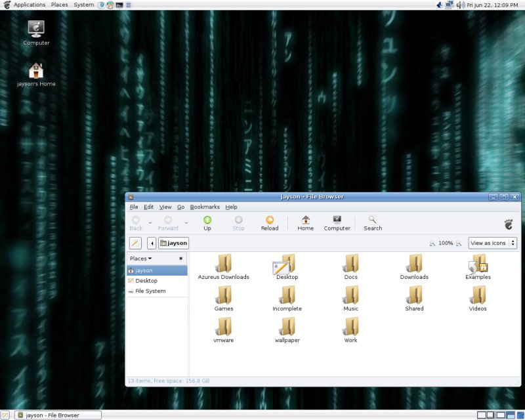
Task: Click the Reload toolbar icon
Action: [270, 220]
